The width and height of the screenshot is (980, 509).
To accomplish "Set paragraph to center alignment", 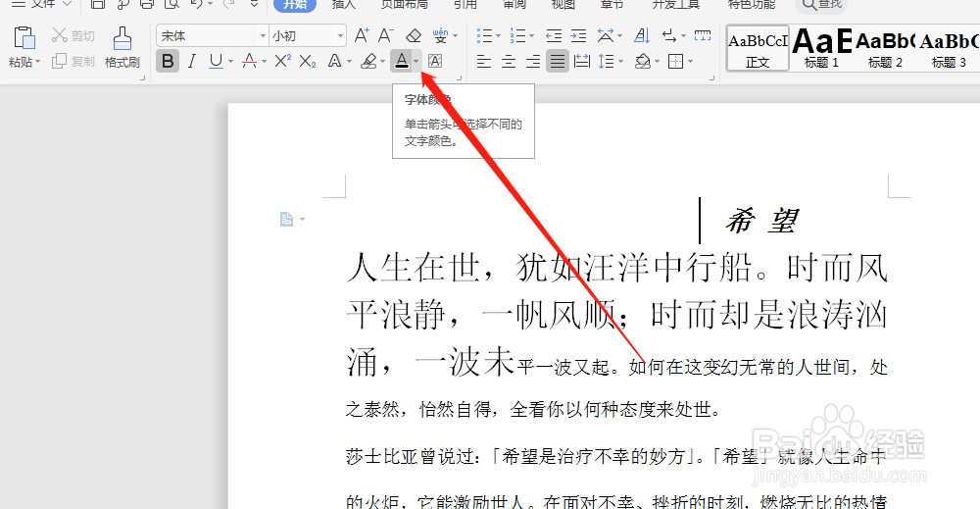I will click(509, 61).
